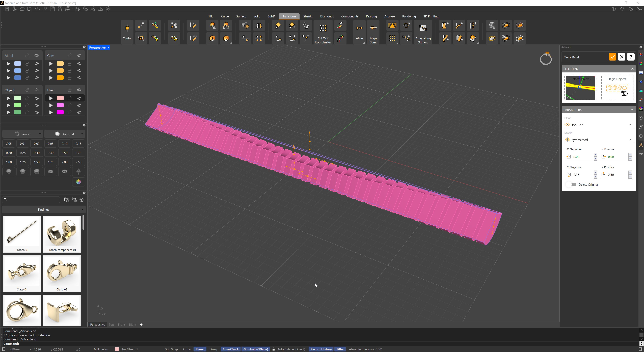Open the Diamonds ribbon tab

[x=327, y=16]
